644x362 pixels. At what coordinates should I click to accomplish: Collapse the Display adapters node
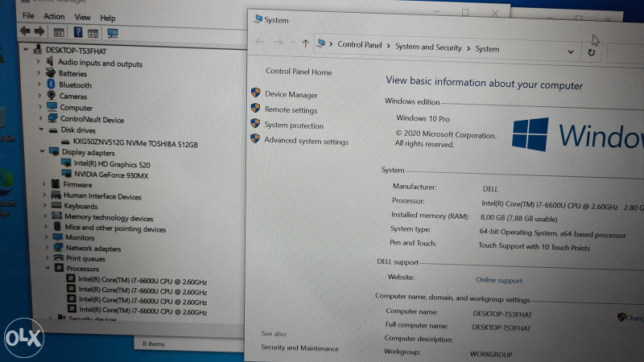43,151
